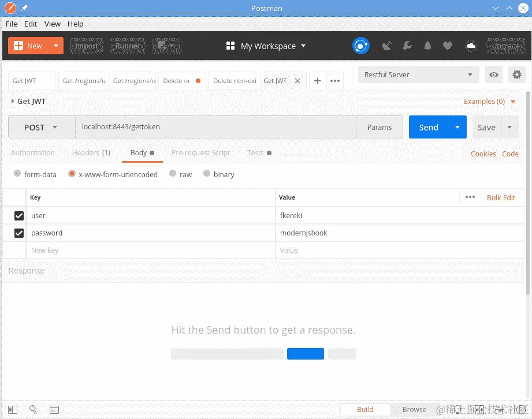Screen dimensions: 532x419
Task: Open settings wrench icon
Action: [407, 46]
